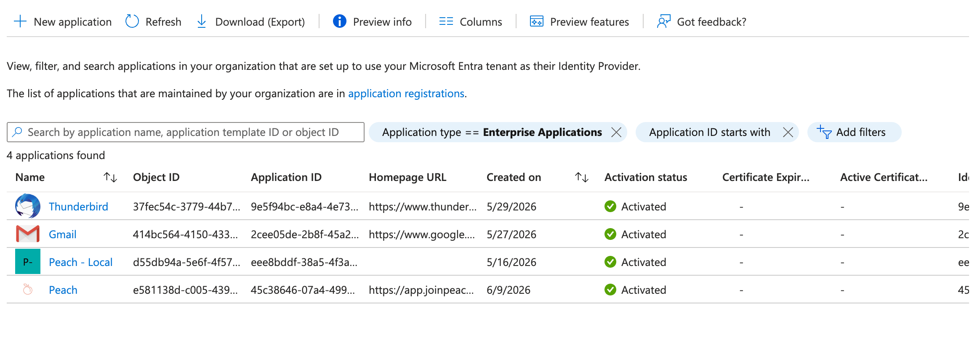
Task: Select created date 5/16/2026
Action: point(511,262)
